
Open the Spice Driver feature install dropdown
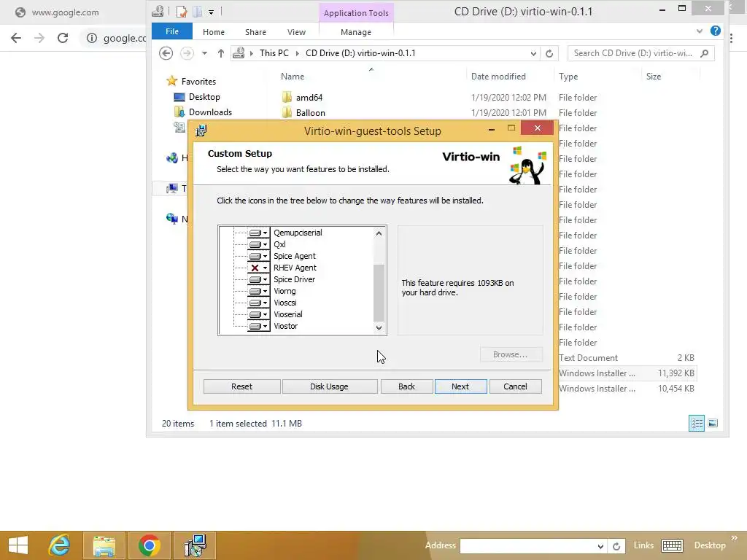[x=258, y=279]
